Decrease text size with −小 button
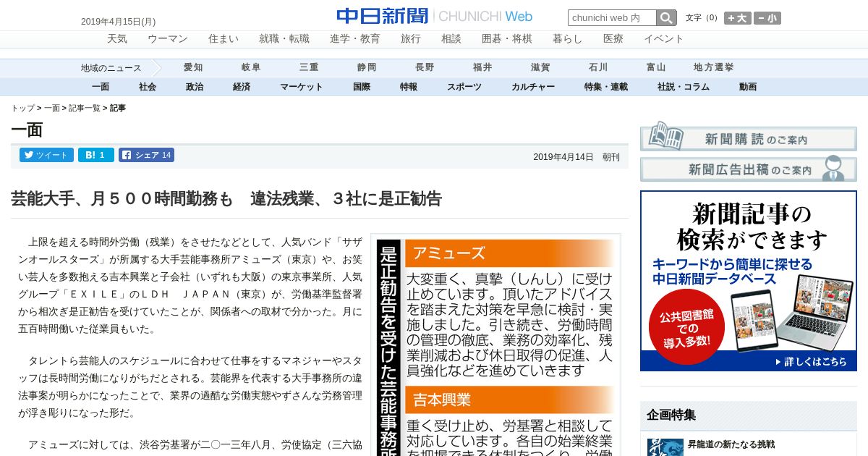Image resolution: width=868 pixels, height=456 pixels. pos(767,18)
